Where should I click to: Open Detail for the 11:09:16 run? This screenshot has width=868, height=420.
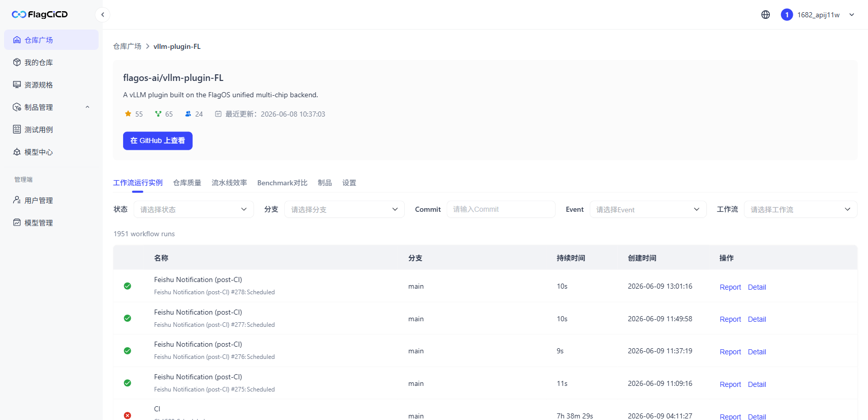[757, 384]
